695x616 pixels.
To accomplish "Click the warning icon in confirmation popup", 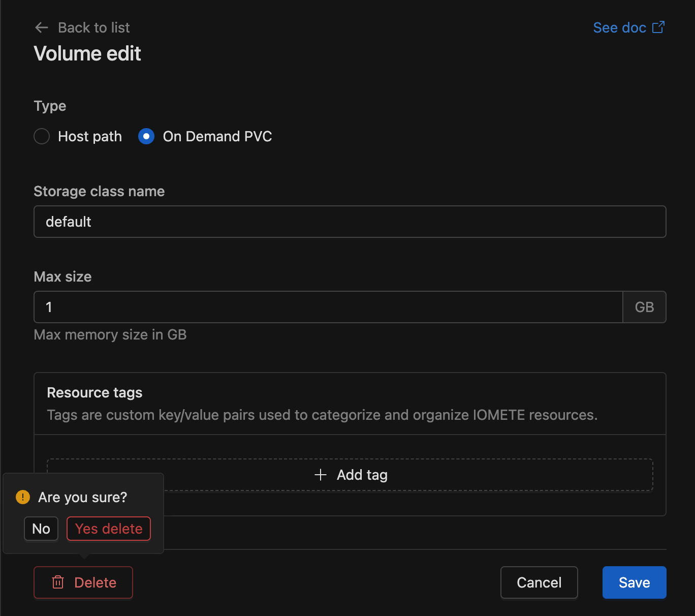I will coord(23,497).
